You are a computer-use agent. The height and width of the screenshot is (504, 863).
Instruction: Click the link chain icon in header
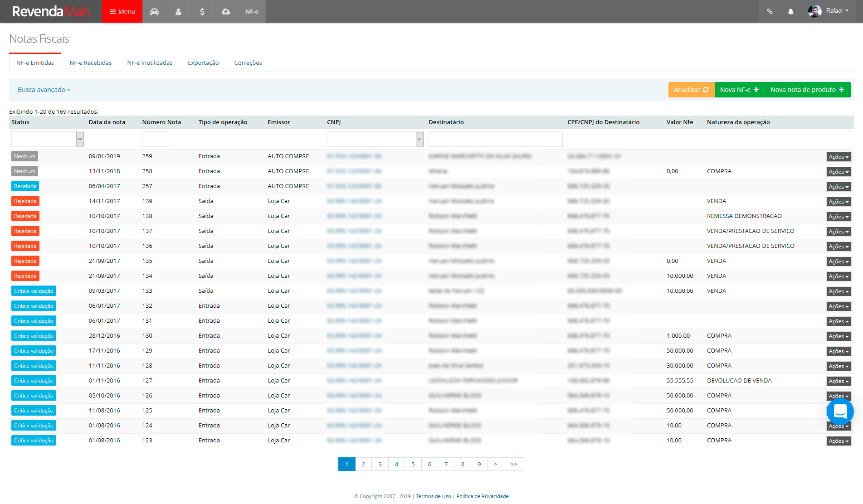pos(770,11)
